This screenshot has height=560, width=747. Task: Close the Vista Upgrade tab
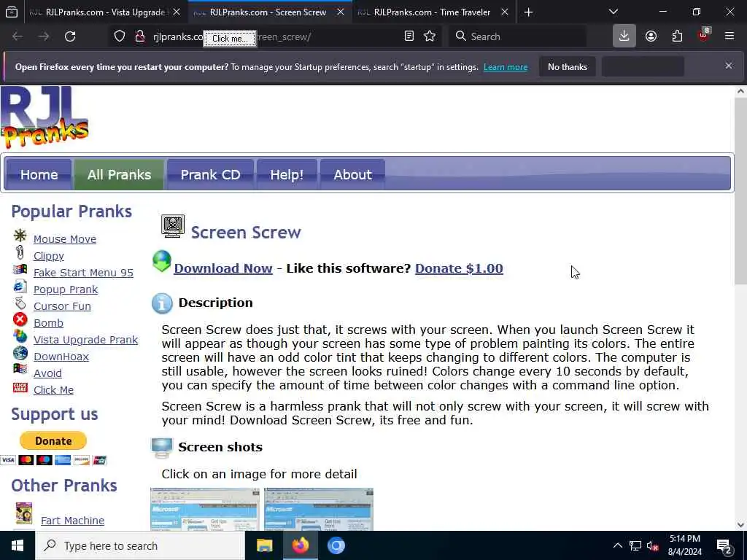point(177,12)
